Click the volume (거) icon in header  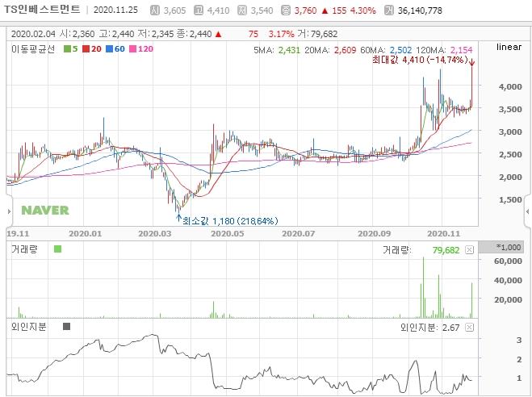389,10
